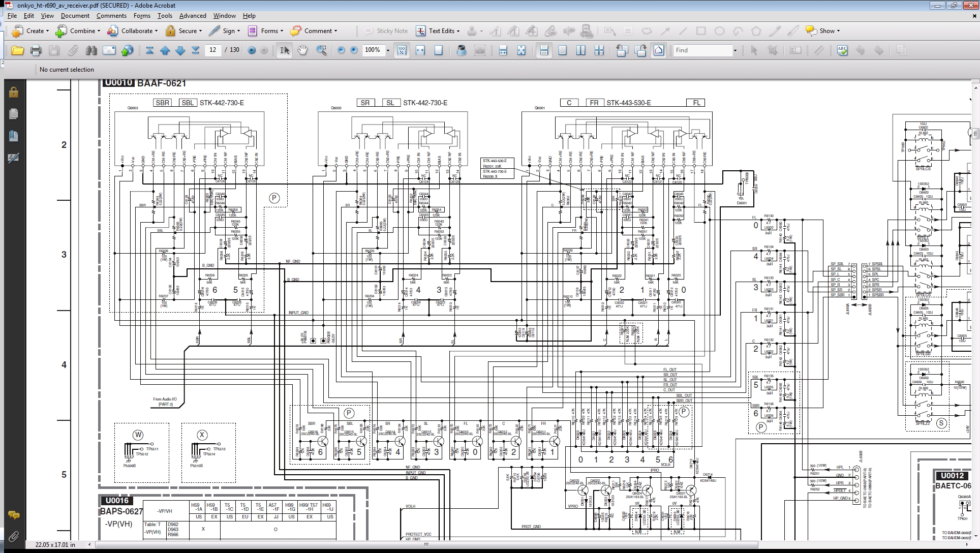Screen dimensions: 980x553
Task: Select the Loupe tool
Action: (x=461, y=50)
